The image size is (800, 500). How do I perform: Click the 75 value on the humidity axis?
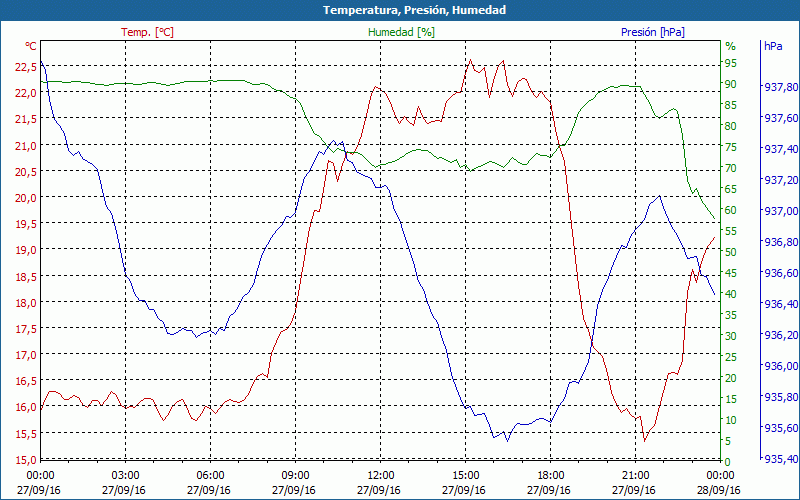pos(731,147)
